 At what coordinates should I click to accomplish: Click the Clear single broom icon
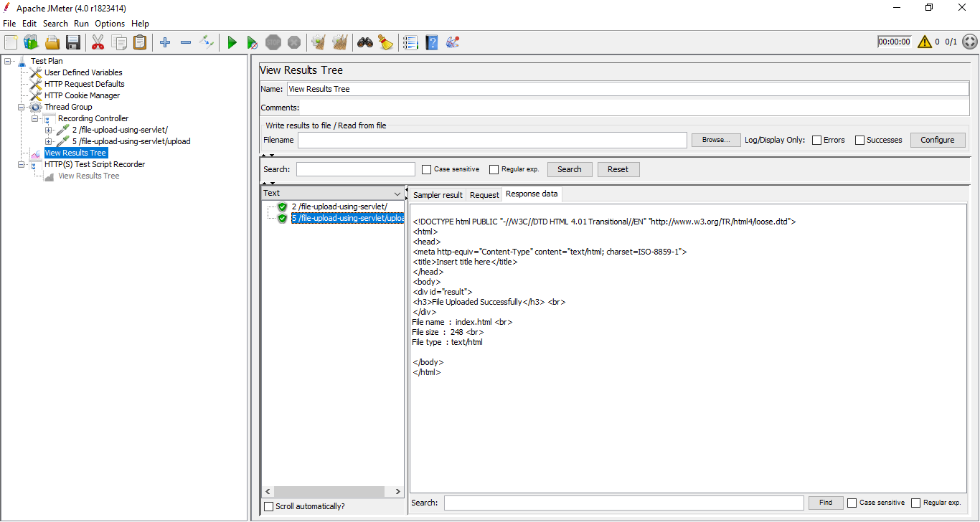[x=319, y=42]
